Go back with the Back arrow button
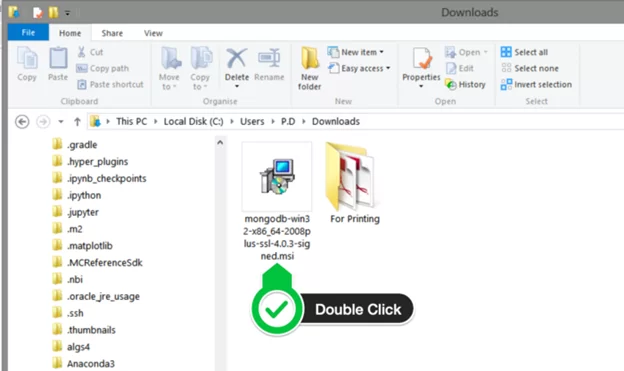624x371 pixels. (22, 121)
